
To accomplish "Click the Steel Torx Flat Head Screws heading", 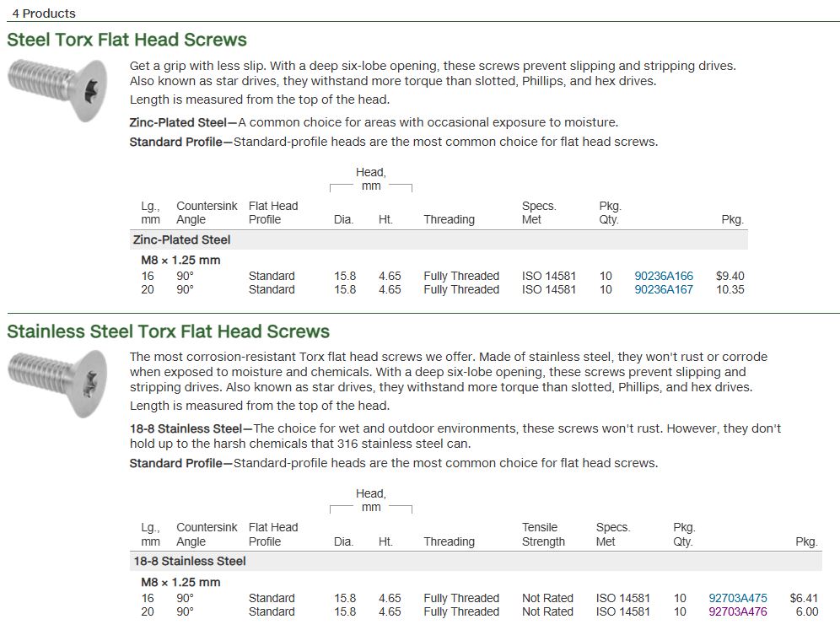I will [x=127, y=40].
